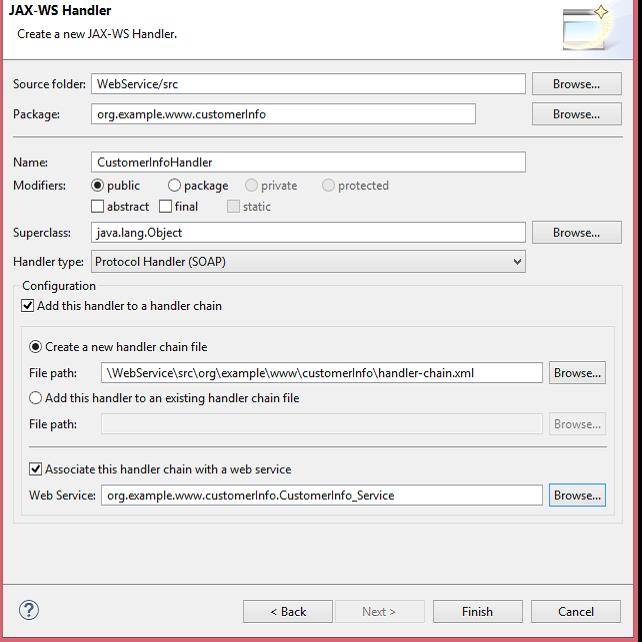Screen dimensions: 642x642
Task: Click into the Source folder field
Action: coord(308,84)
